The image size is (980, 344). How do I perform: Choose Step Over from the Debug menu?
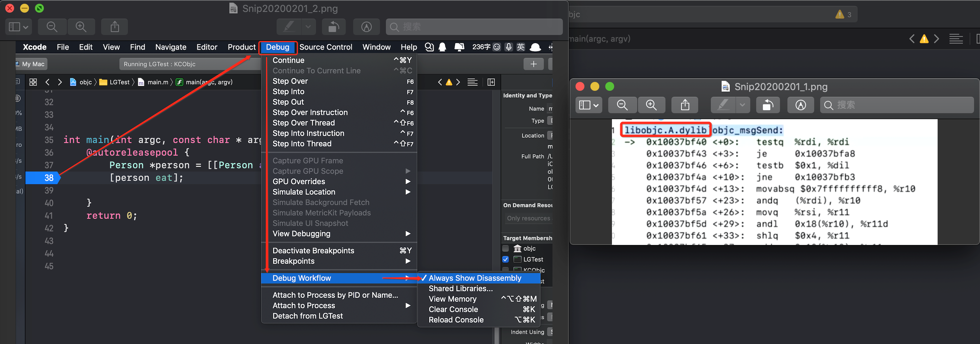pyautogui.click(x=339, y=81)
